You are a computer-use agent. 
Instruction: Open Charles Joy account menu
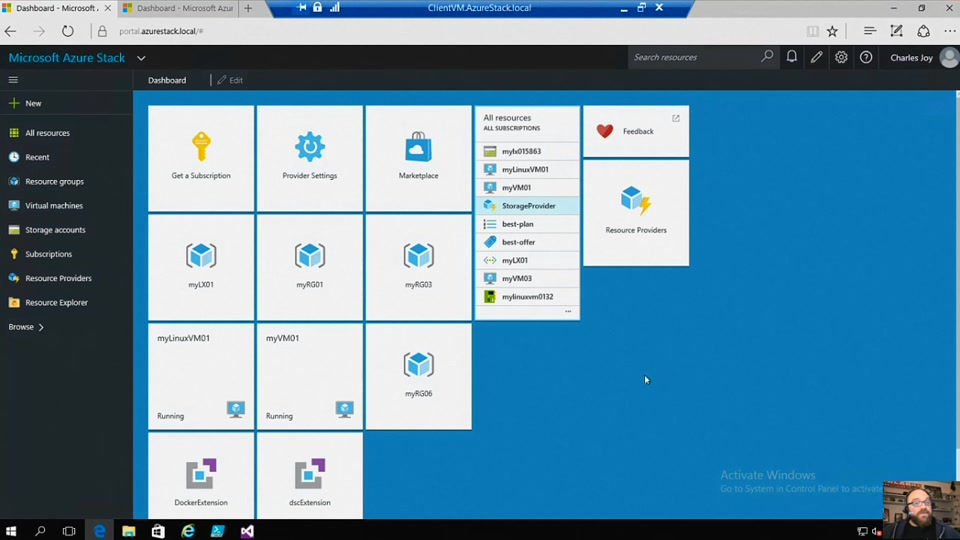[923, 58]
